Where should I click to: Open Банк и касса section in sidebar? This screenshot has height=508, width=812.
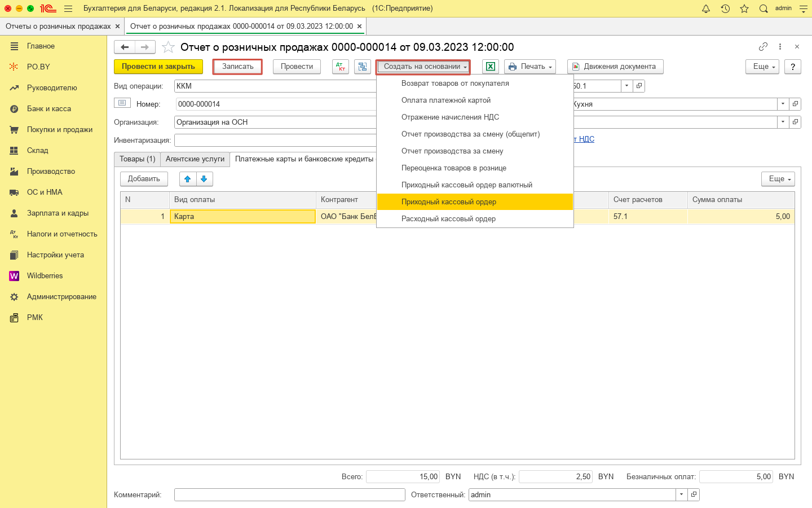pos(49,108)
